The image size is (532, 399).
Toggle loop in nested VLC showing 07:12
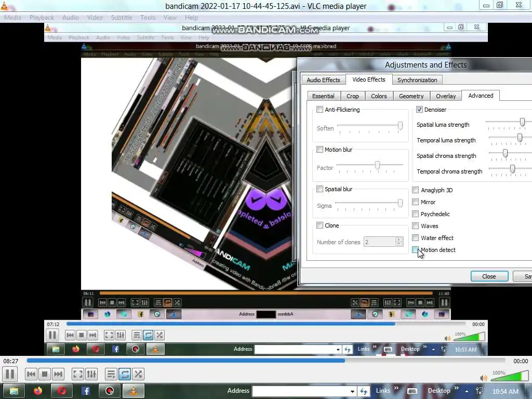[148, 335]
